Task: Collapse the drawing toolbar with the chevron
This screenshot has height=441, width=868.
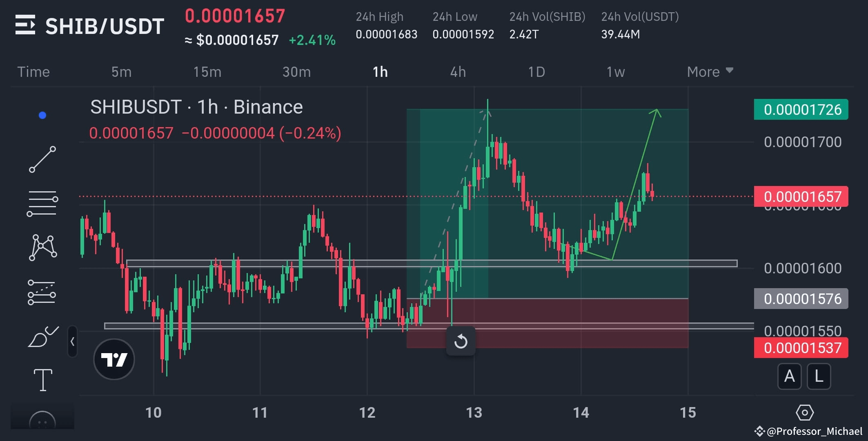Action: click(72, 342)
